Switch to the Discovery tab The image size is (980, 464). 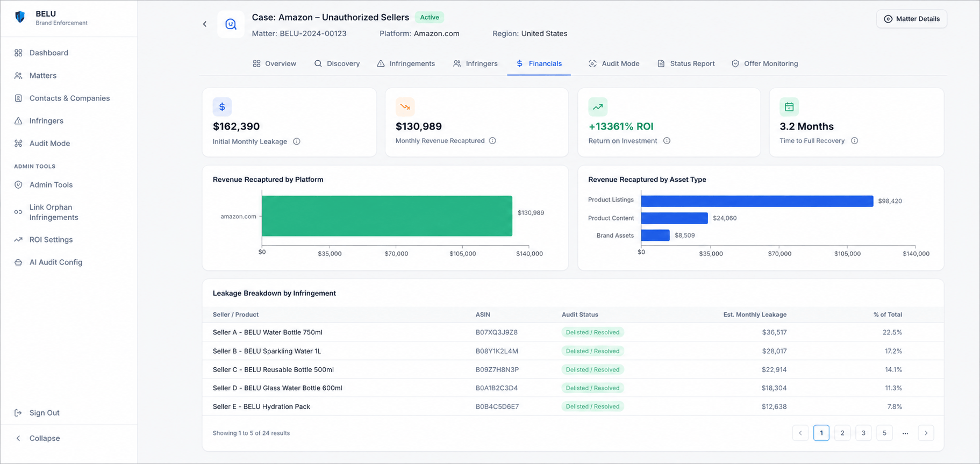click(337, 63)
